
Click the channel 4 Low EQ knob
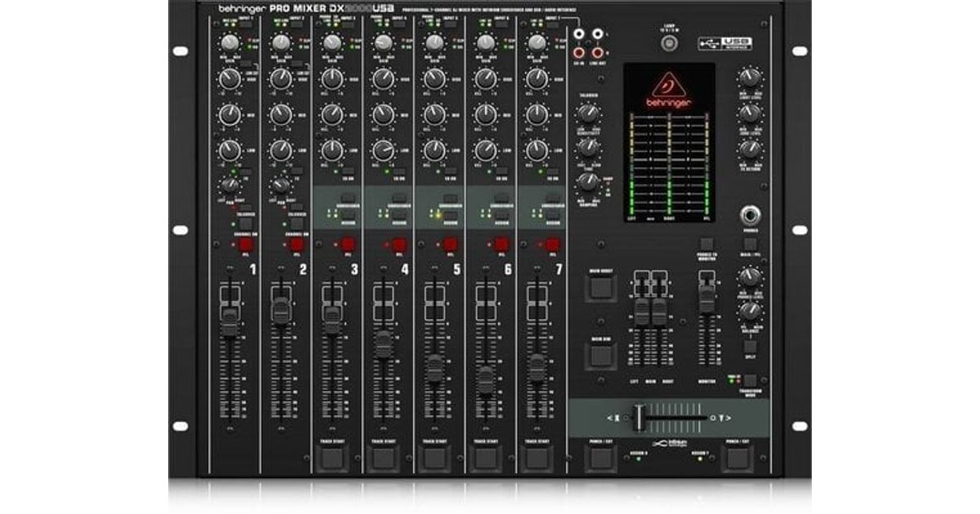coord(382,150)
